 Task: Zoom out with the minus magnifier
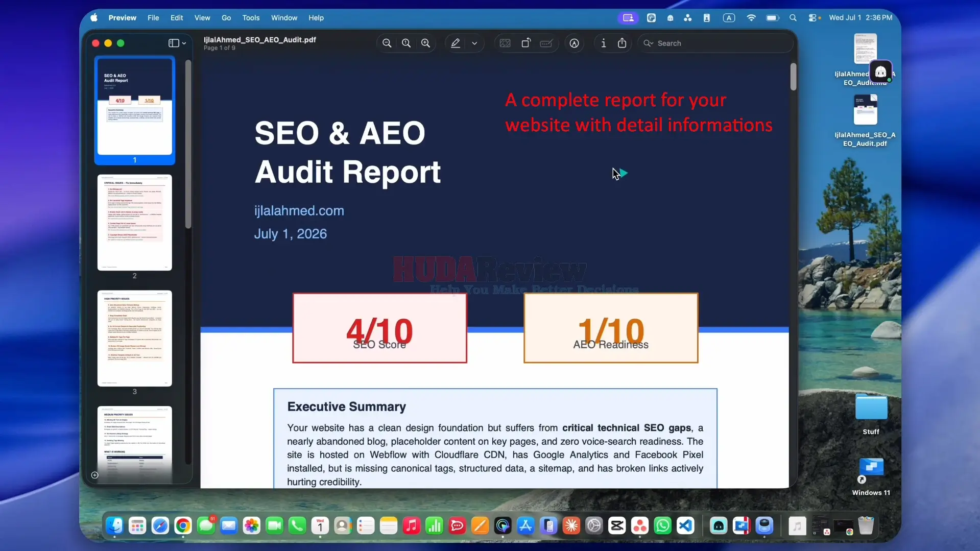[x=387, y=43]
